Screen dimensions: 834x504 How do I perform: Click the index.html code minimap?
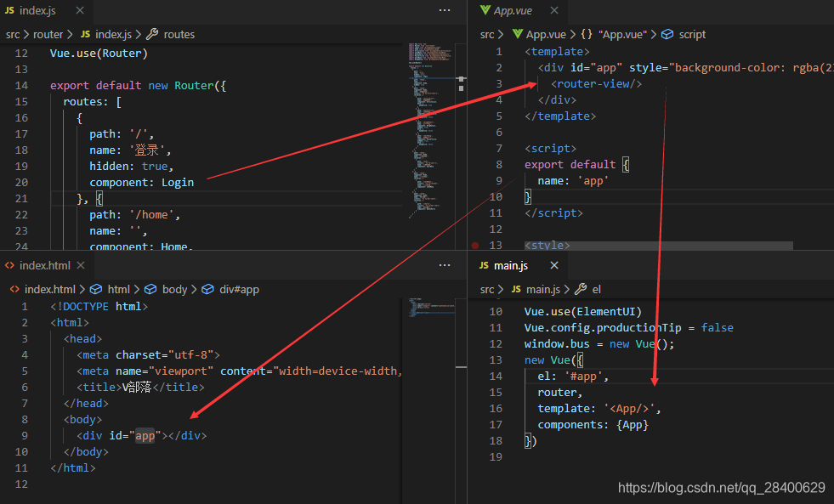[x=431, y=308]
